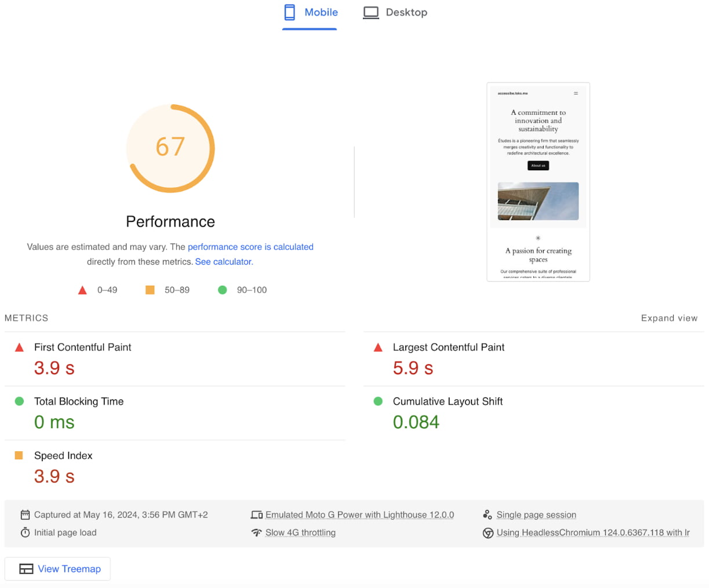Screen dimensions: 709x588
Task: Click the laptop icon beside Desktop
Action: [371, 12]
